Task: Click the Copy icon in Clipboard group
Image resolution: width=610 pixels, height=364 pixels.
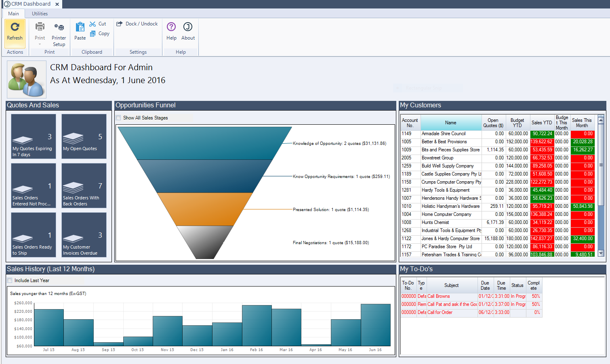Action: point(93,34)
